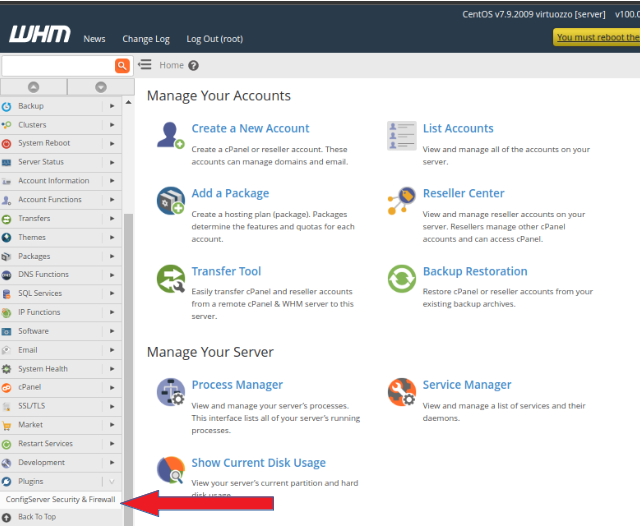
Task: Select IP Functions in the sidebar
Action: click(x=39, y=312)
